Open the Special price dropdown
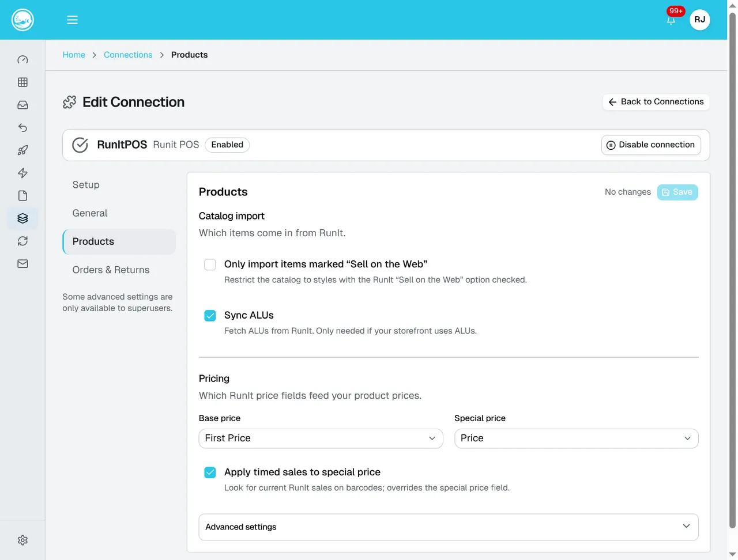The image size is (738, 560). coord(576,438)
